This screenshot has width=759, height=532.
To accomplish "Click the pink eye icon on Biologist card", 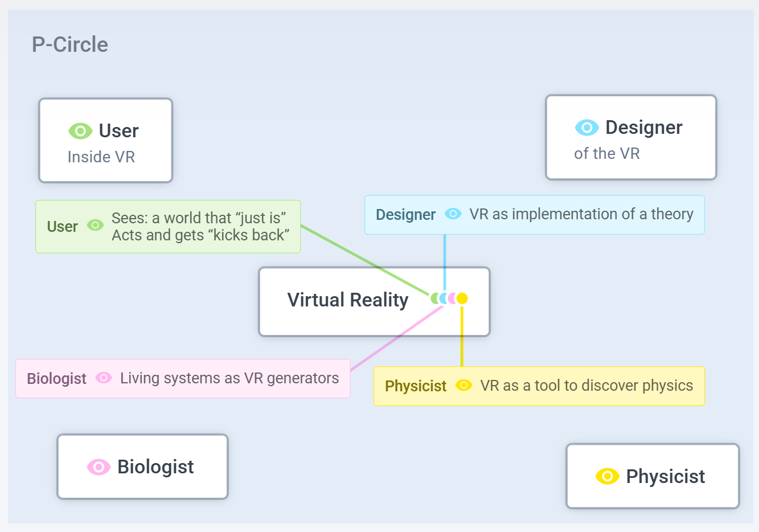I will tap(99, 467).
